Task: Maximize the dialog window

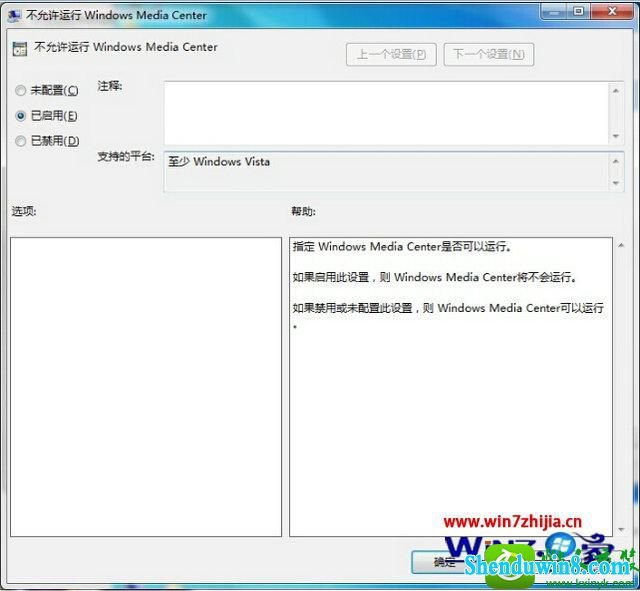Action: pos(578,11)
